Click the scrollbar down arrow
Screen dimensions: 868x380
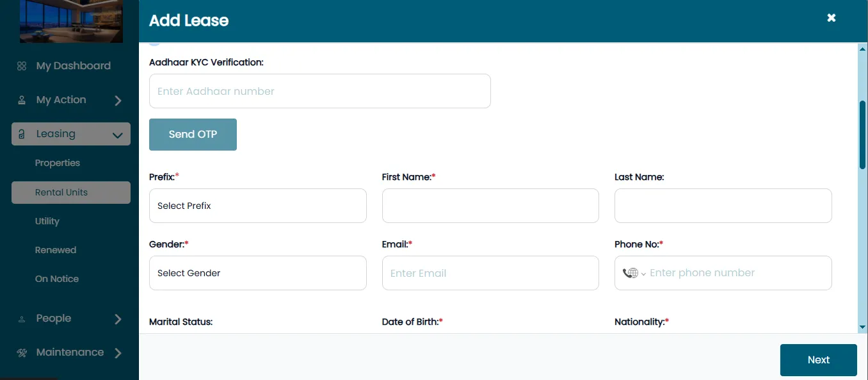[863, 327]
